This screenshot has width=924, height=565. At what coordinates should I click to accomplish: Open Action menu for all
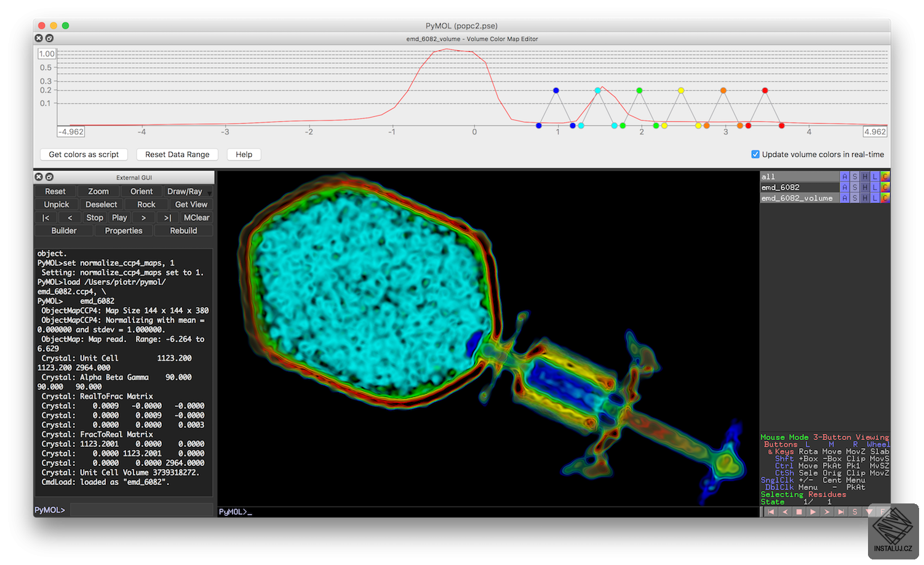(x=845, y=177)
